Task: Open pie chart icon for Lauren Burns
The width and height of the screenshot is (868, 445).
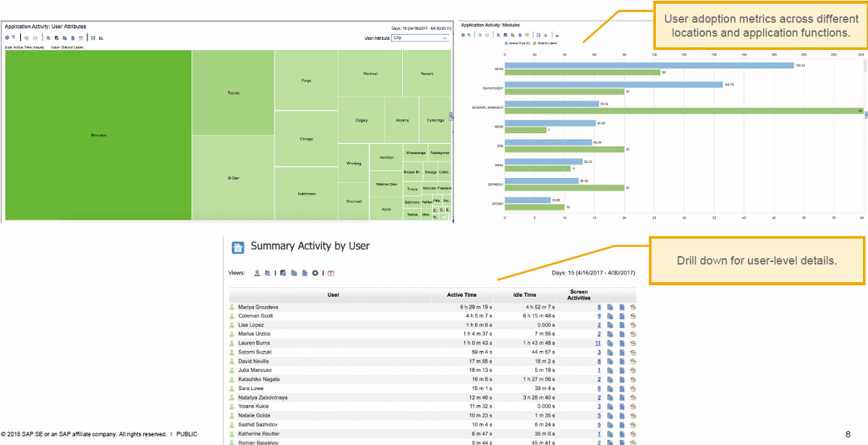Action: click(633, 343)
